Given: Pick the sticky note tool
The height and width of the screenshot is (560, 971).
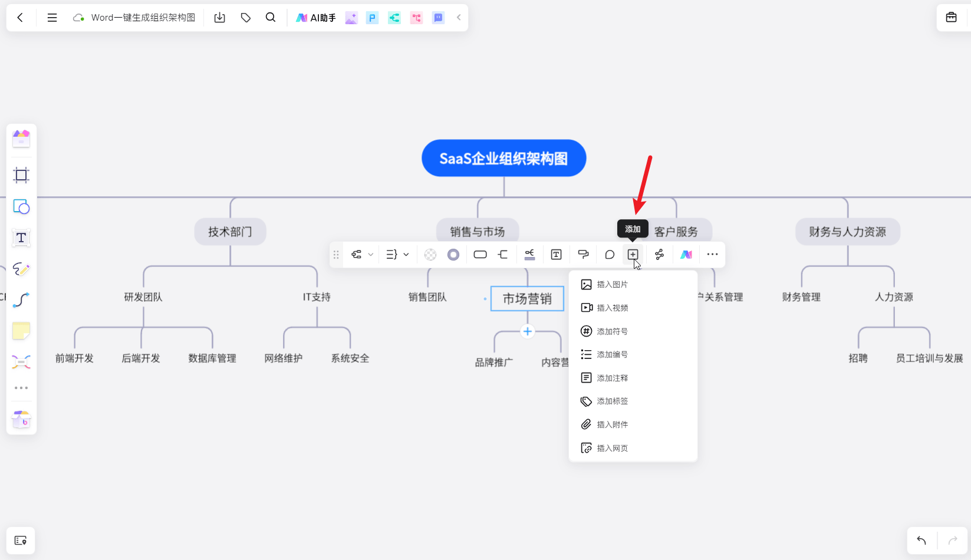Looking at the screenshot, I should coord(21,331).
